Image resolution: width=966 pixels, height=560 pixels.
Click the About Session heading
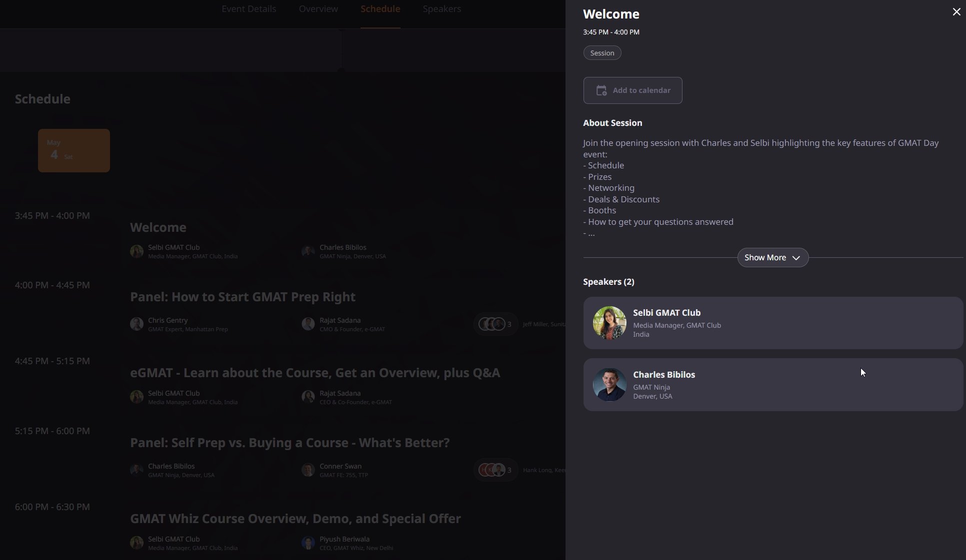click(612, 123)
